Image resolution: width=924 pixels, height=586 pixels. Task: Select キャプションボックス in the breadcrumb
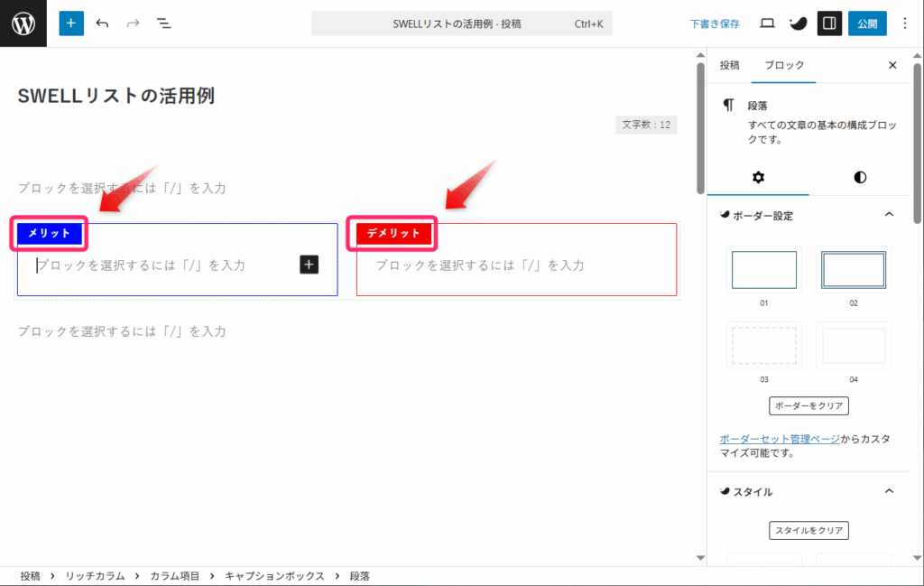click(x=274, y=576)
